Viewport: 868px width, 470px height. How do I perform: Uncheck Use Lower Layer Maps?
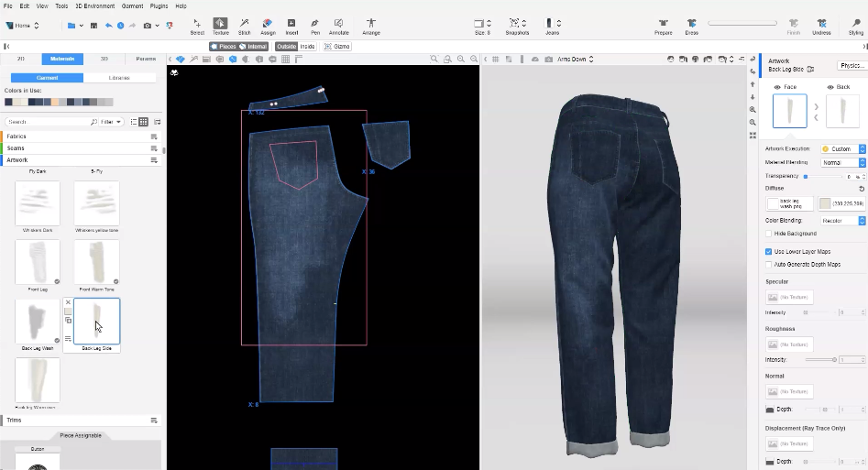768,251
